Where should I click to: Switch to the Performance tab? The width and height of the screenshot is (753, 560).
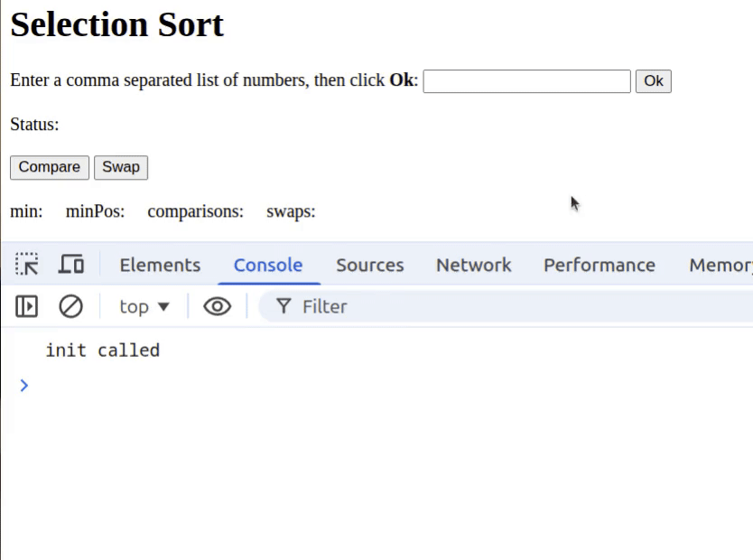pyautogui.click(x=599, y=265)
